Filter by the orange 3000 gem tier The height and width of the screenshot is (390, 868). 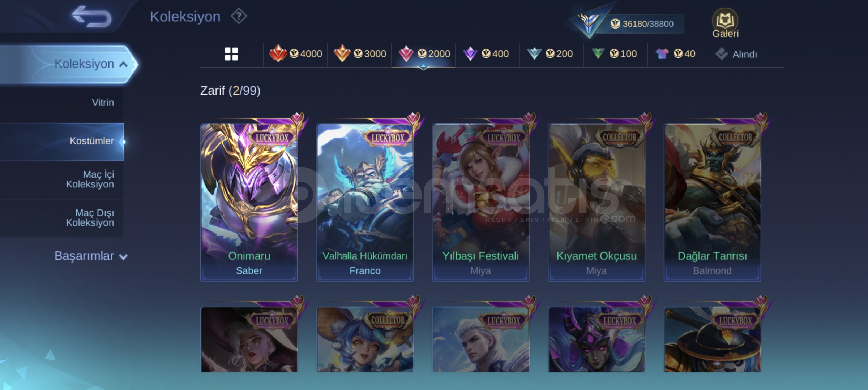tap(360, 54)
